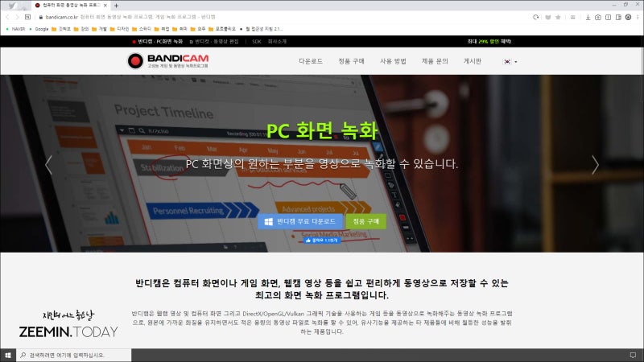Viewport: 644px width, 362px height.
Task: Click the Bandicam red record logo
Action: [x=135, y=61]
